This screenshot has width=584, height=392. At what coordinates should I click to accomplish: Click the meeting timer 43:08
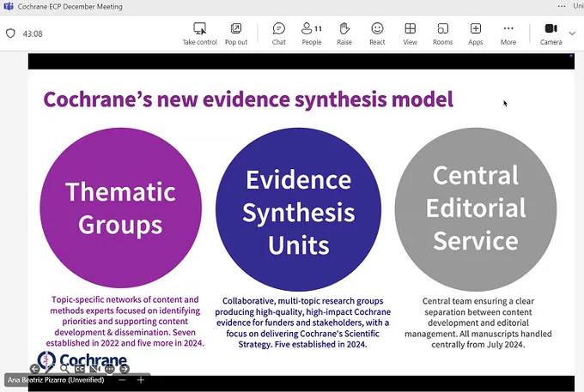[x=33, y=33]
